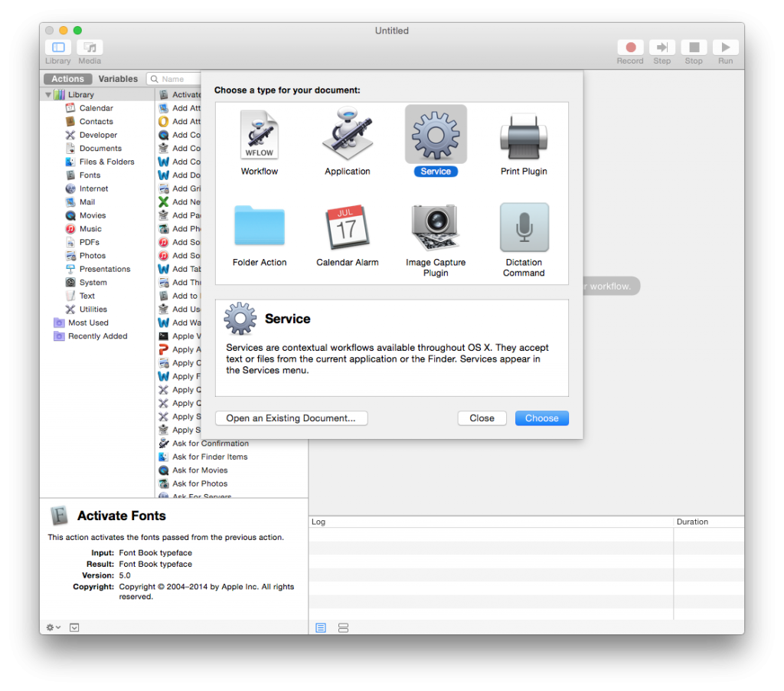Select Photos in the Library list
This screenshot has width=784, height=691.
pyautogui.click(x=93, y=256)
